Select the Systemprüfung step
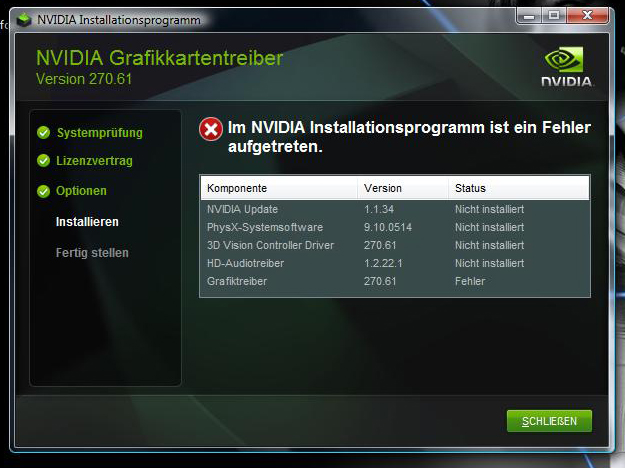The width and height of the screenshot is (625, 468). coord(100,133)
